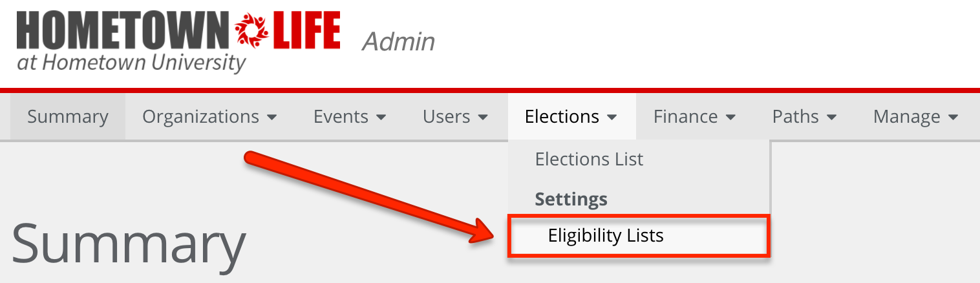Click the caret arrow beside Events
Screen dimensions: 980x283
click(381, 118)
